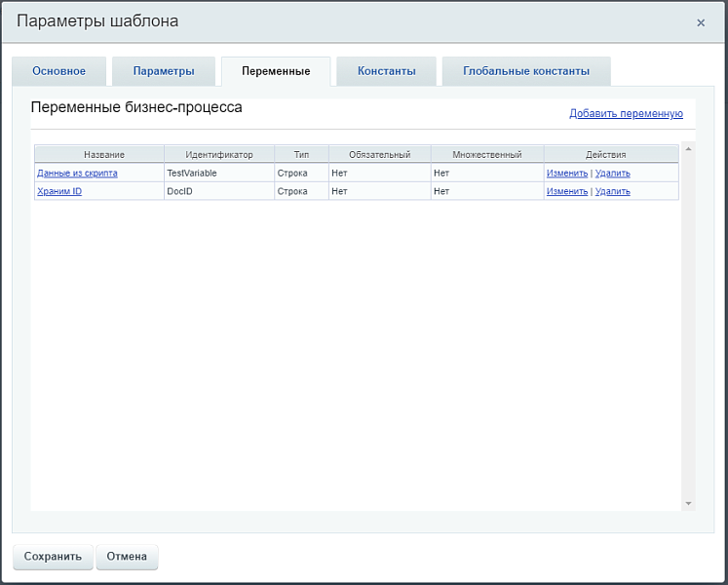Switch to the Основное tab
728x585 pixels.
click(x=58, y=71)
